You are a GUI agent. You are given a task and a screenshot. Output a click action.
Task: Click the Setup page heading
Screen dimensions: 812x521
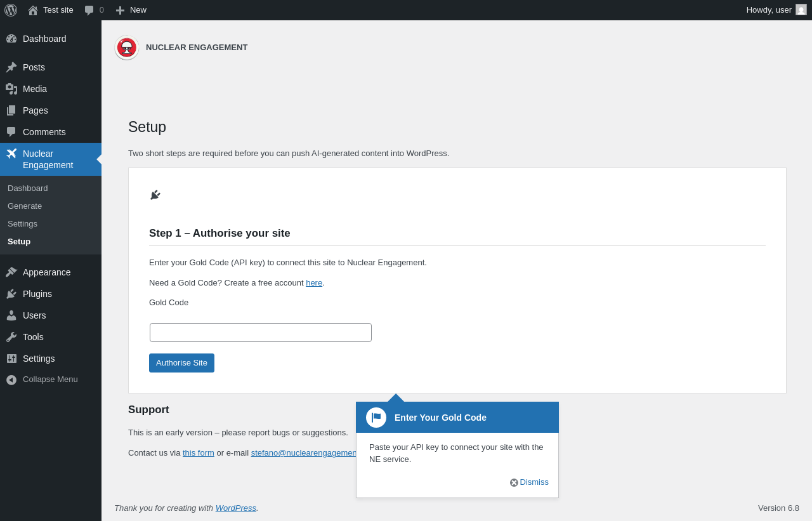point(147,127)
